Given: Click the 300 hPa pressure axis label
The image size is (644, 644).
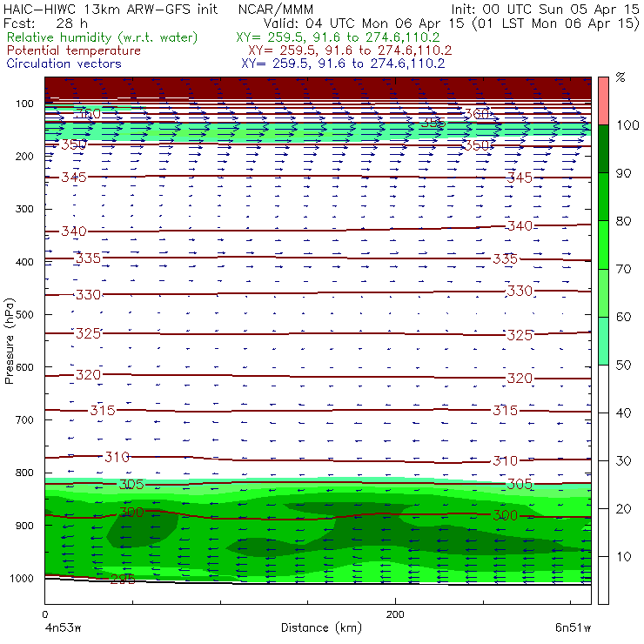Looking at the screenshot, I should click(24, 209).
